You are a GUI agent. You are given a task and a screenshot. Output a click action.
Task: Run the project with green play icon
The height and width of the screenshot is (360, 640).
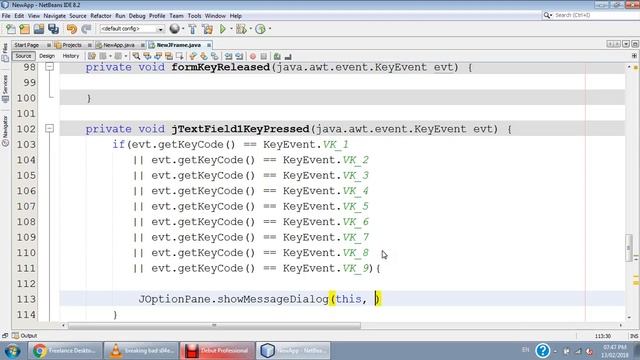pyautogui.click(x=222, y=29)
